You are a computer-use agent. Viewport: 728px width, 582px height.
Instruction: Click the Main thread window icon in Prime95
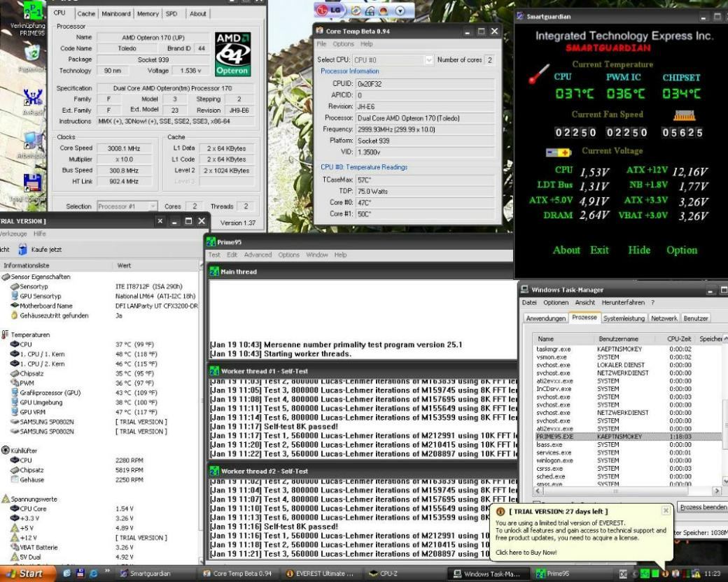214,271
